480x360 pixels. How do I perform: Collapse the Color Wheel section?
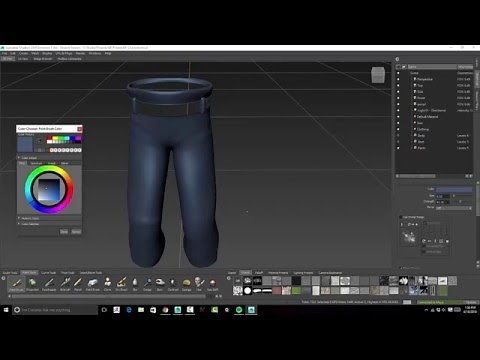tap(19, 158)
